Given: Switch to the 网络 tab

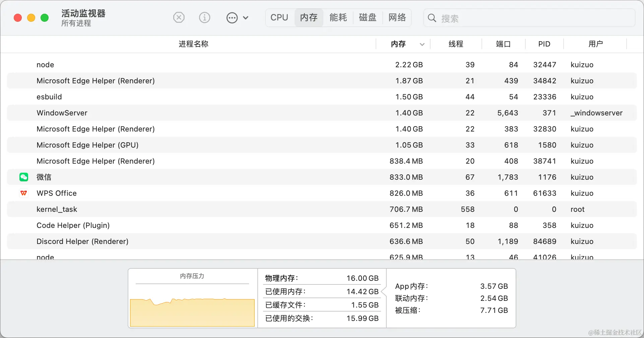Looking at the screenshot, I should pyautogui.click(x=397, y=17).
